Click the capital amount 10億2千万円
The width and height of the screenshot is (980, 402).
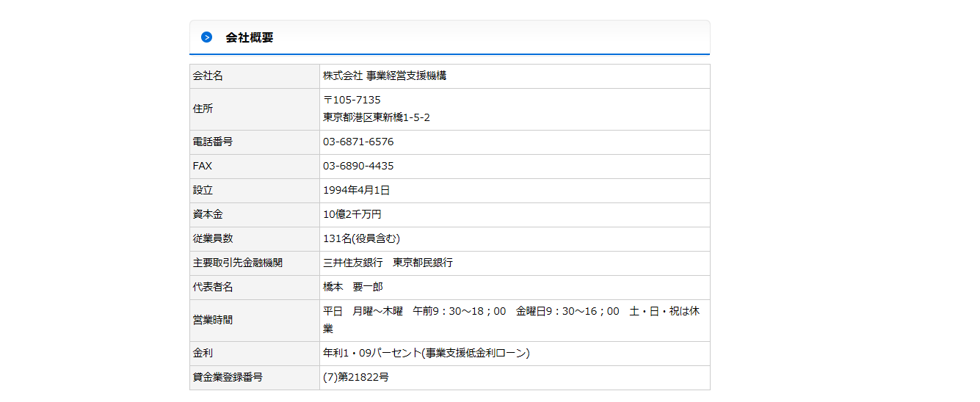click(x=352, y=214)
